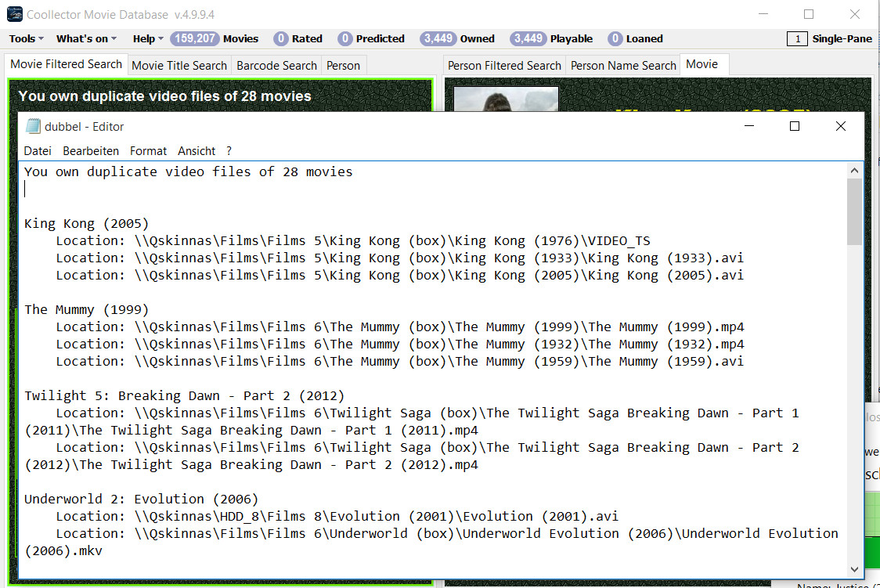
Task: Click the 0 Loaned counter
Action: pos(635,38)
